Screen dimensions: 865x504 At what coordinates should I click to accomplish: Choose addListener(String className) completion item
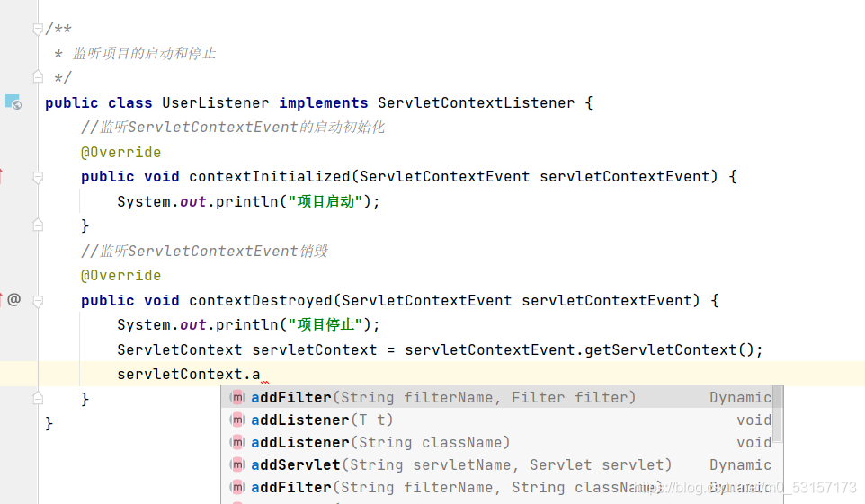coord(501,442)
